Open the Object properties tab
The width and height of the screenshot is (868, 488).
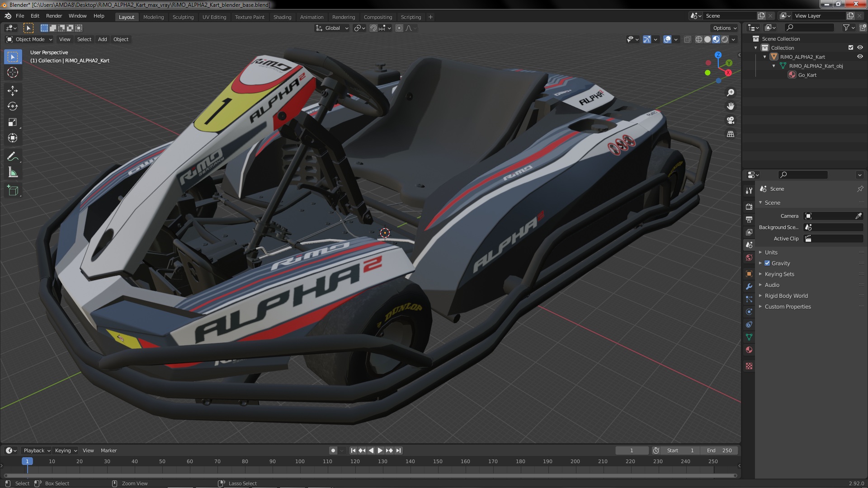click(x=749, y=274)
